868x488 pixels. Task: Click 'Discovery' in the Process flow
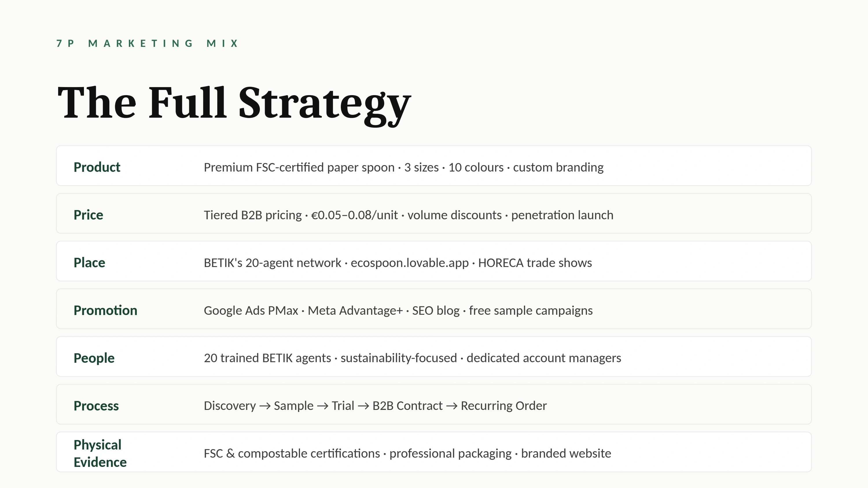click(230, 406)
